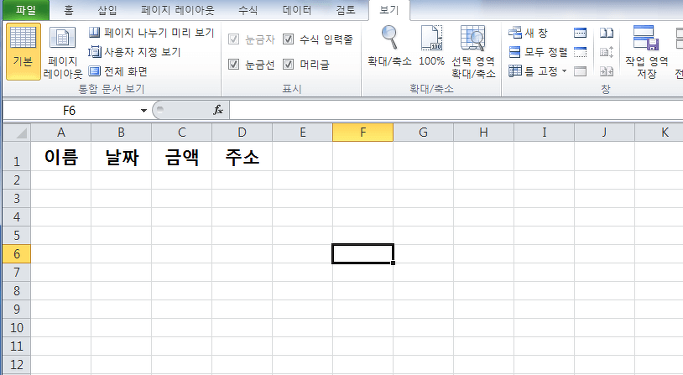Viewport: 683px width, 375px height.
Task: Reset zoom to 100%
Action: (x=431, y=46)
